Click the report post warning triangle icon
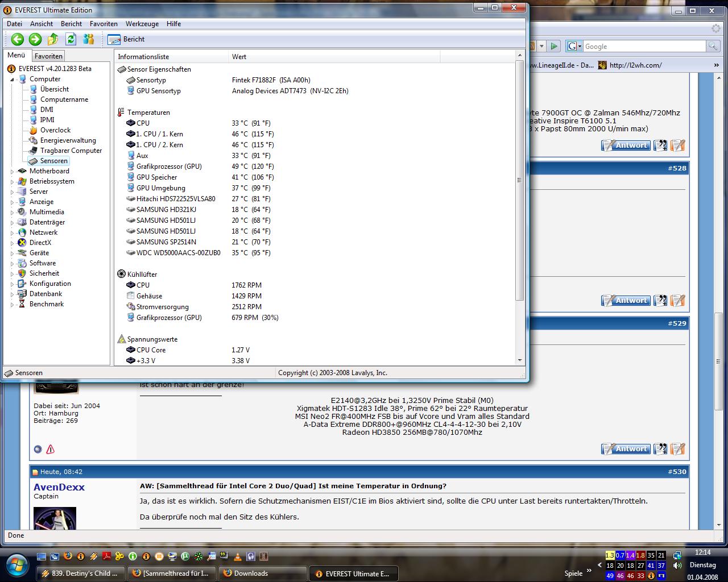The width and height of the screenshot is (728, 582). [50, 449]
